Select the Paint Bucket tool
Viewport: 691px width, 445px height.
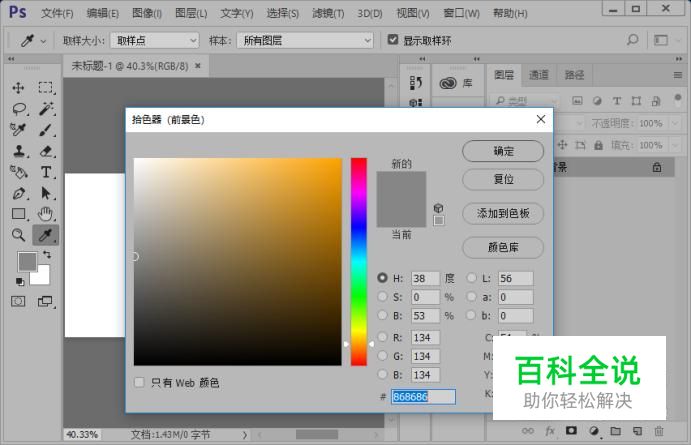19,172
